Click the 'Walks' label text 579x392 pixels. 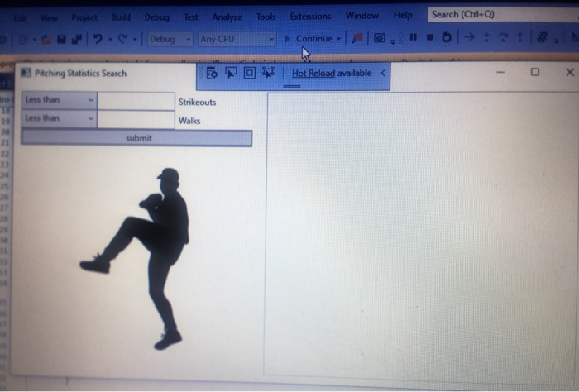pos(189,121)
